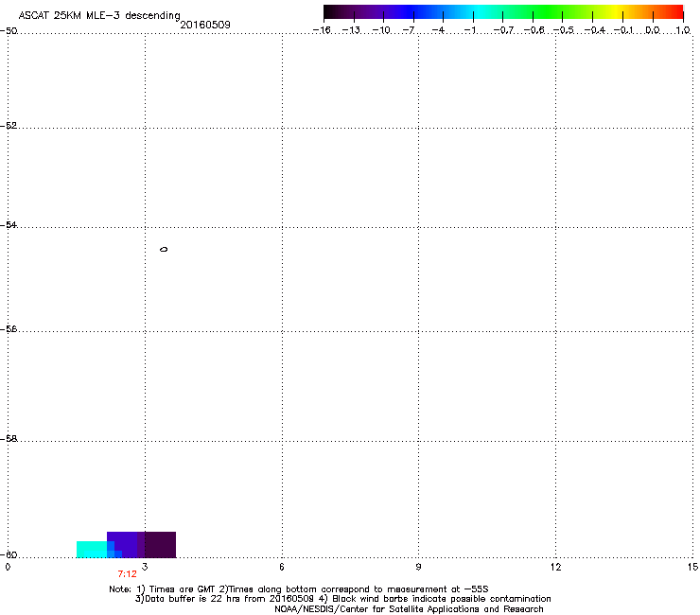Click the -7 color scale label

(408, 30)
